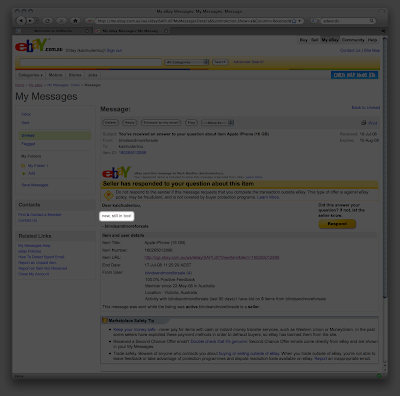The image size is (400, 396).
Task: Click the Flag message button
Action: pyautogui.click(x=191, y=123)
